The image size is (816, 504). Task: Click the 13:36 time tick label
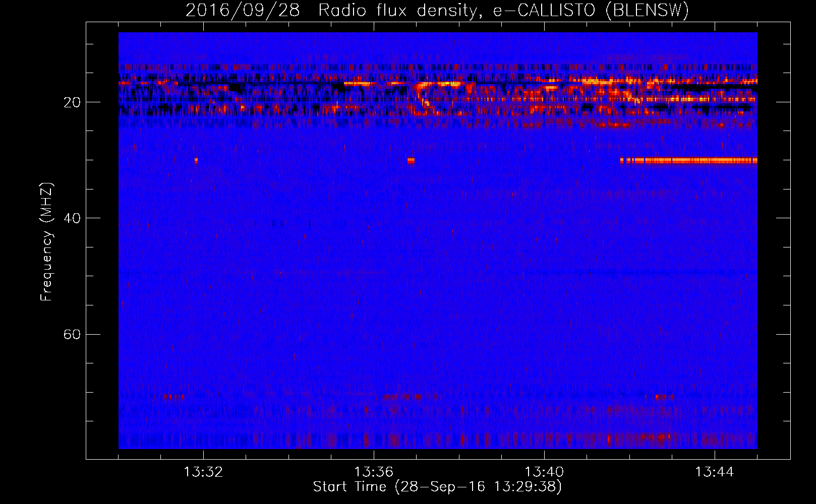(374, 472)
